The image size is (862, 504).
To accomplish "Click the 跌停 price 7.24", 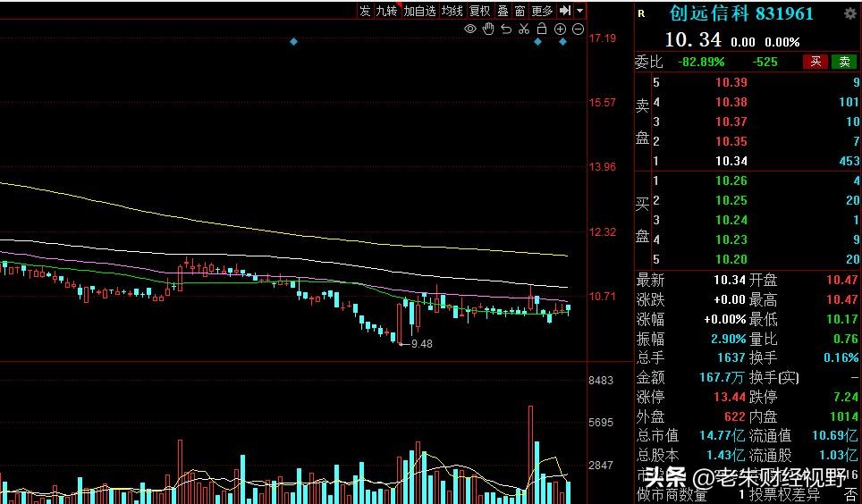I will pos(846,397).
